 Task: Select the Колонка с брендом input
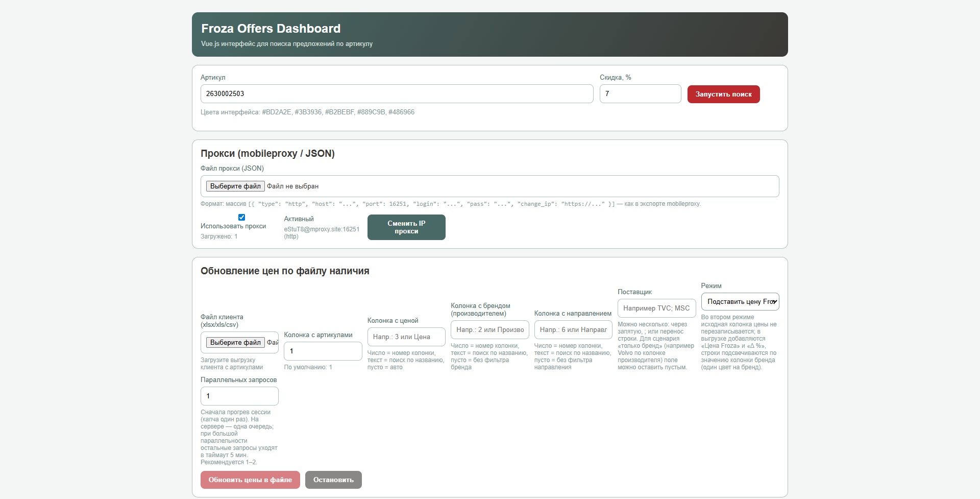click(x=489, y=330)
